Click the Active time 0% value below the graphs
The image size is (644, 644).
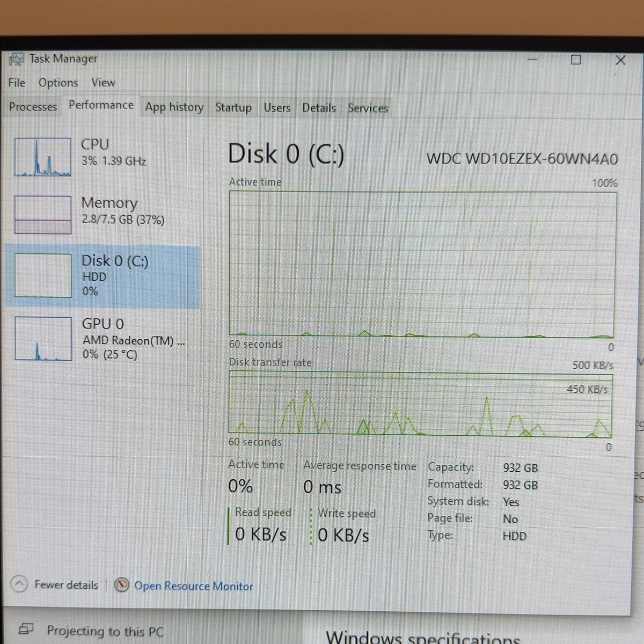pos(240,486)
